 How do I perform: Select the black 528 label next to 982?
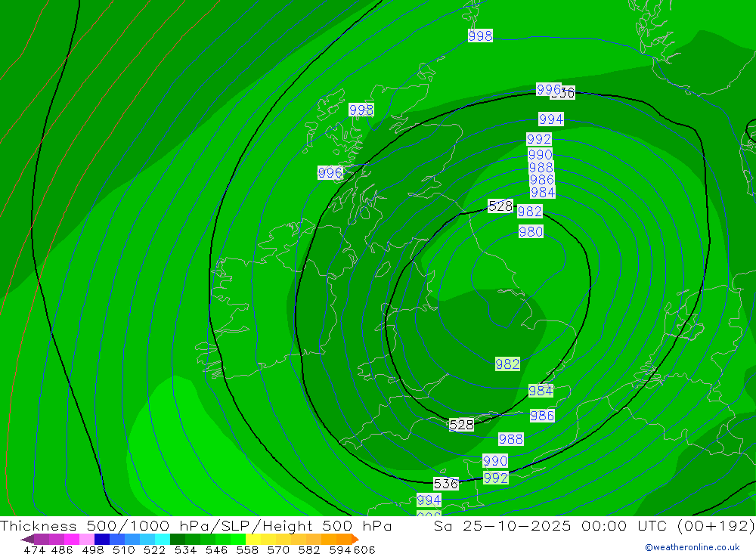500,206
